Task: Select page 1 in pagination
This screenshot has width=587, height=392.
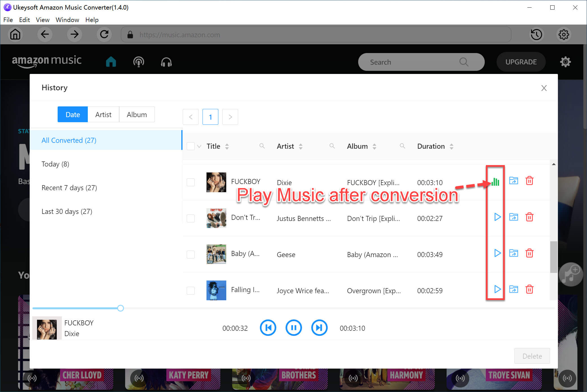Action: [x=210, y=117]
